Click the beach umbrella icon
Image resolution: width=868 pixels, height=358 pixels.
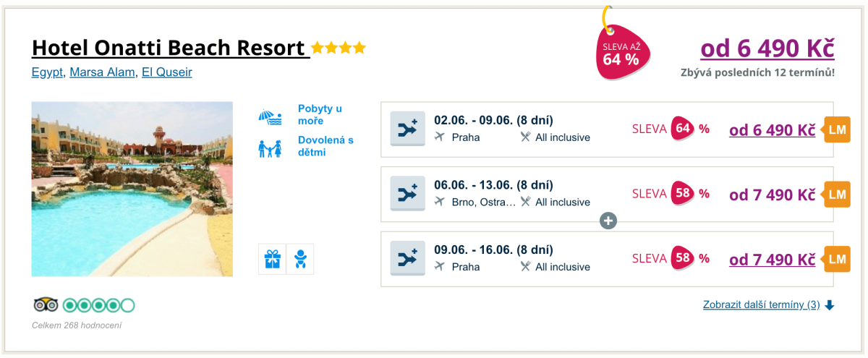270,116
